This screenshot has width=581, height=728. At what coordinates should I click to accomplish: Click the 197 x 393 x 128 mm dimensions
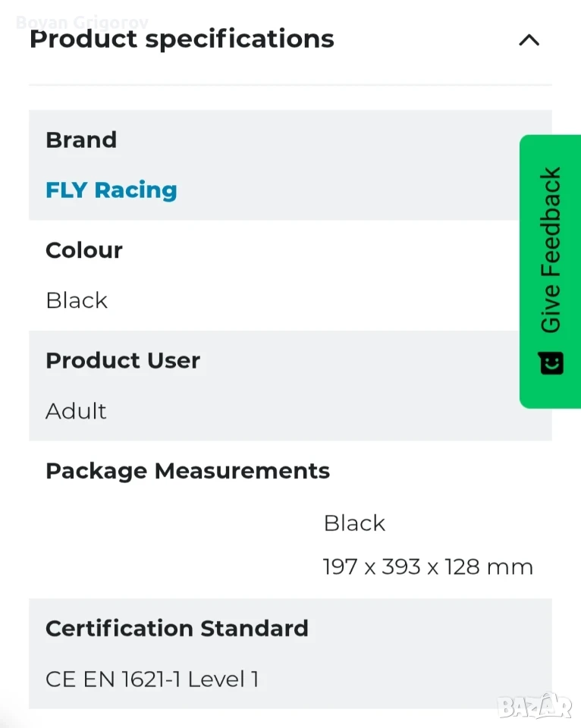428,567
